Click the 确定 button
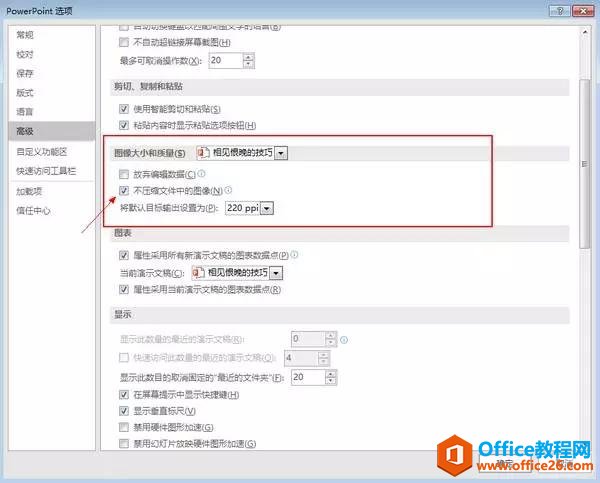The height and width of the screenshot is (483, 600). (x=505, y=464)
